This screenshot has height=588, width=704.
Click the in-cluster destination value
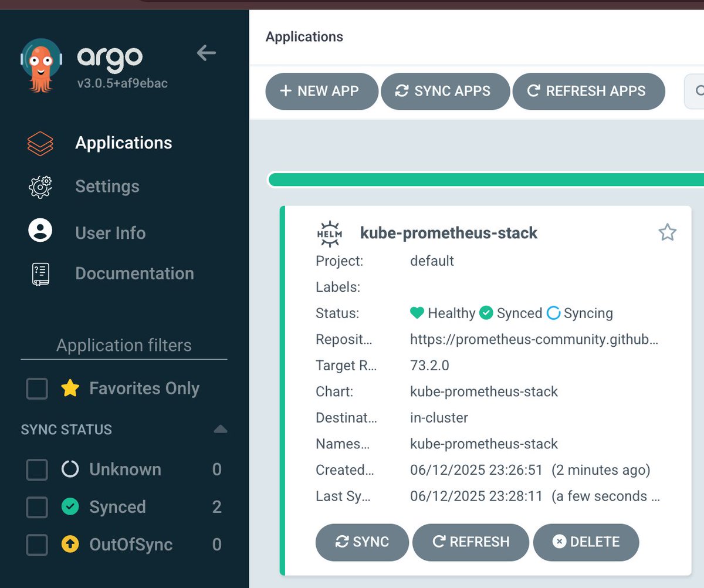coord(439,418)
